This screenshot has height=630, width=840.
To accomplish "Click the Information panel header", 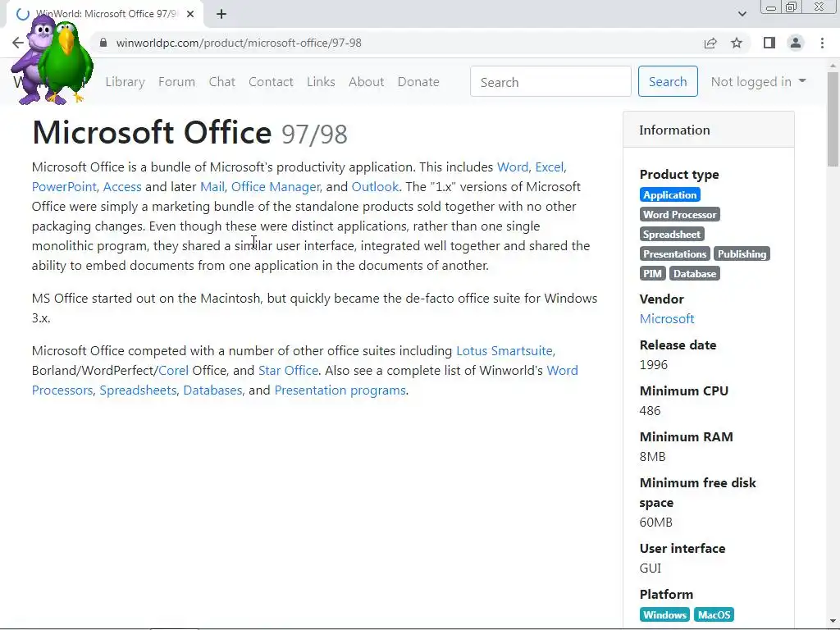I will click(708, 130).
